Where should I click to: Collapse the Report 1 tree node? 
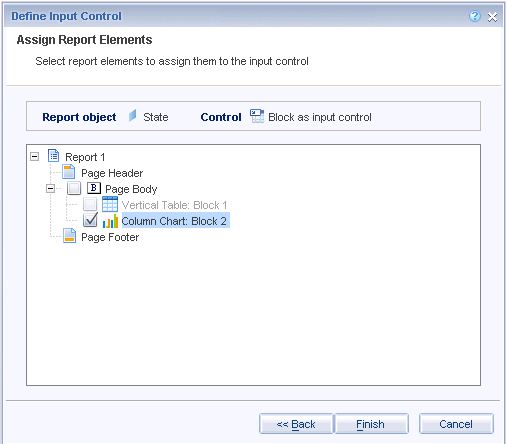[34, 156]
